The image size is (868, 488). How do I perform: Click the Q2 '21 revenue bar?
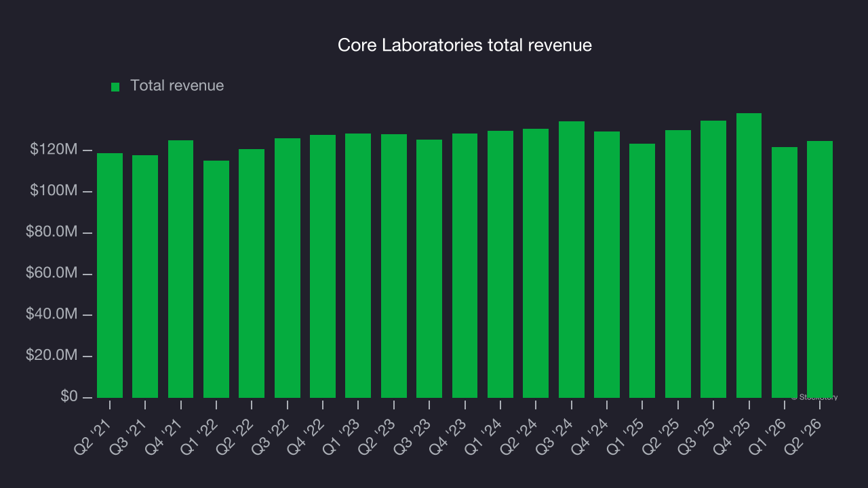pos(110,275)
